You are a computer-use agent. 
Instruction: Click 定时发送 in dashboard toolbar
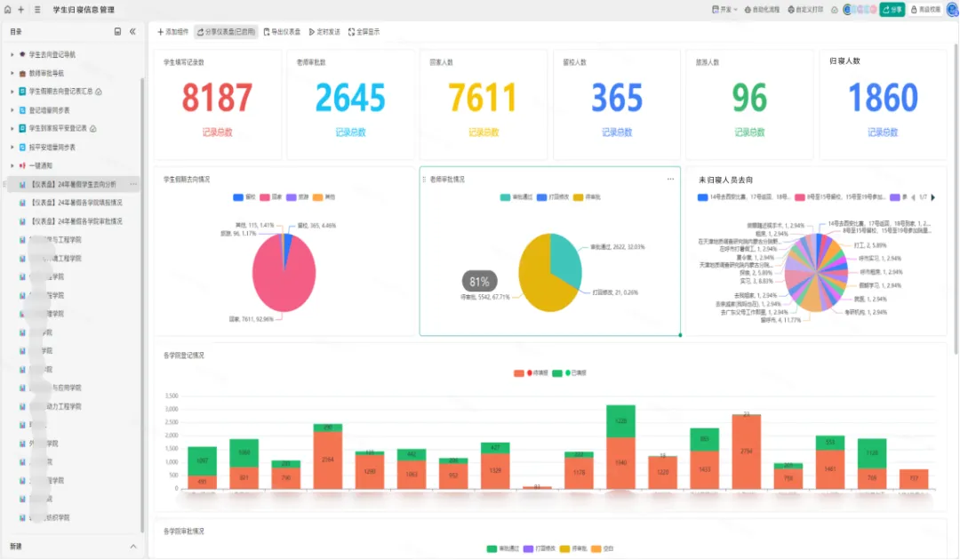coord(324,32)
